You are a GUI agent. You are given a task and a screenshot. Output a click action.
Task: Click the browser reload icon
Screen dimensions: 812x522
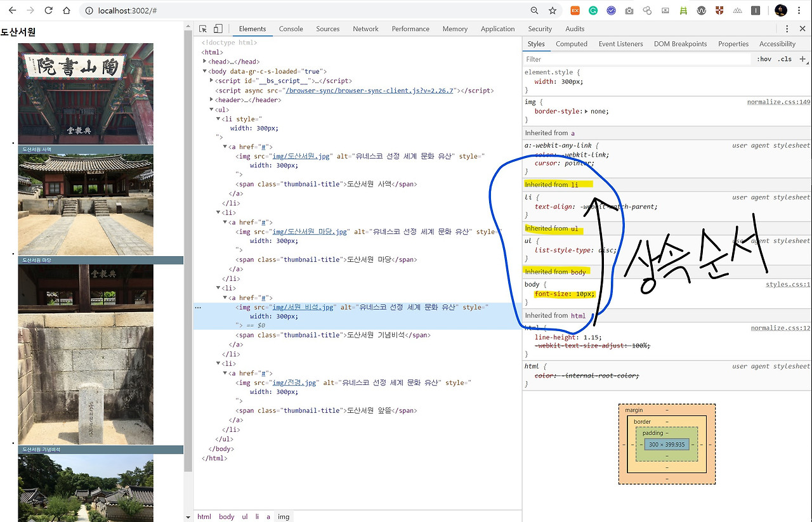pos(48,10)
